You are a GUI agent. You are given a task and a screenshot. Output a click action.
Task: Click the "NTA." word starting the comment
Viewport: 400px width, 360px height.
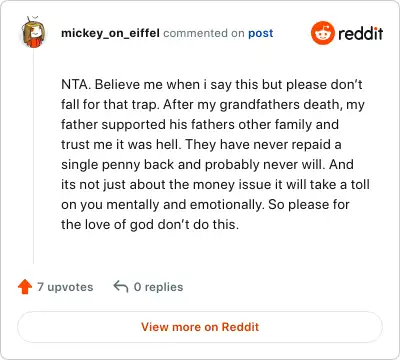76,84
